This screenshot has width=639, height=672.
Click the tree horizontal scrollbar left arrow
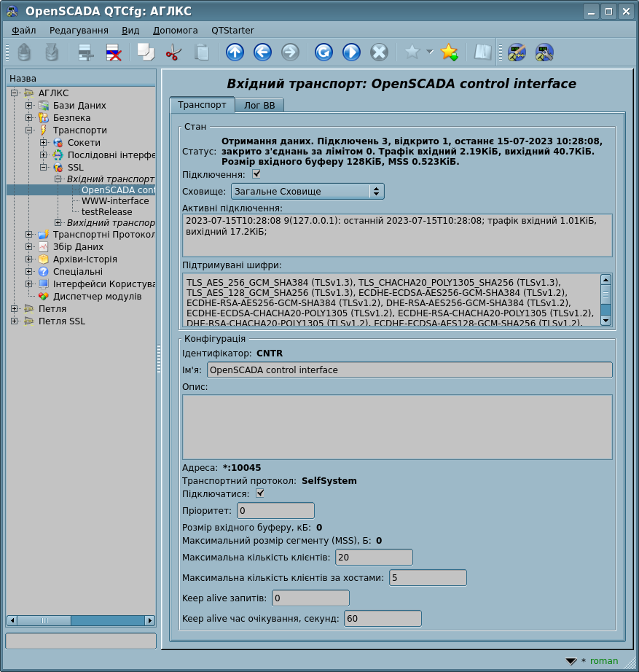coord(12,620)
